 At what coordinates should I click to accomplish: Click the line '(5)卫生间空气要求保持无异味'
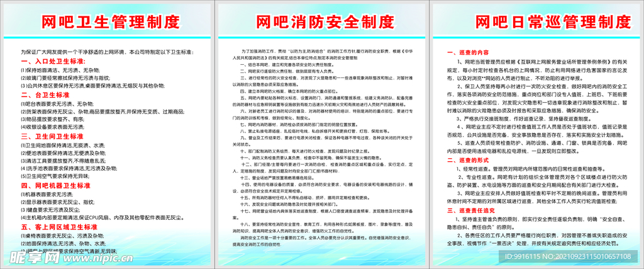pos(55,176)
